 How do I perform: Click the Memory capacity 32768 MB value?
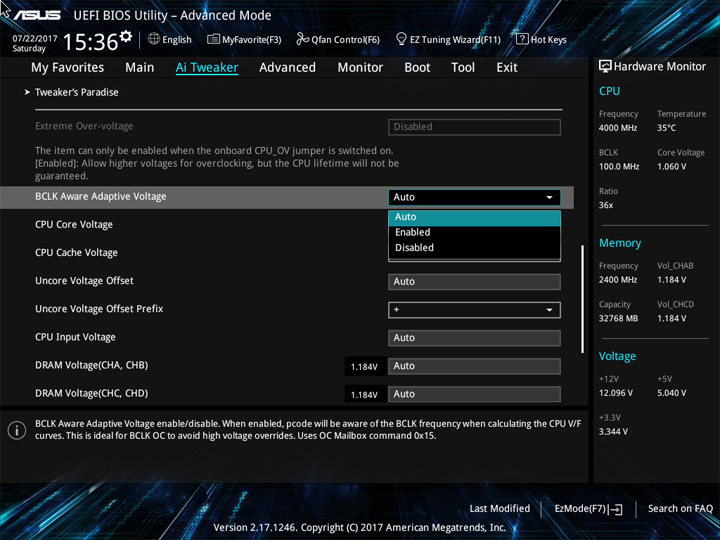click(618, 319)
